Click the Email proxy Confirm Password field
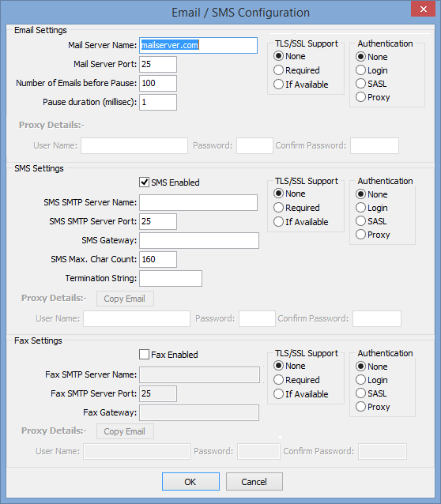The height and width of the screenshot is (504, 441). (375, 145)
